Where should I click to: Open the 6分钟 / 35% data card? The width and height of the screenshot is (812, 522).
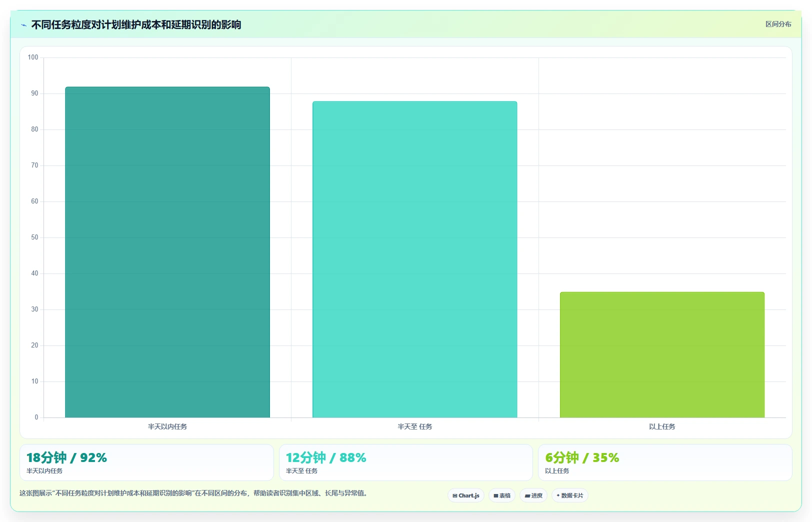tap(665, 462)
